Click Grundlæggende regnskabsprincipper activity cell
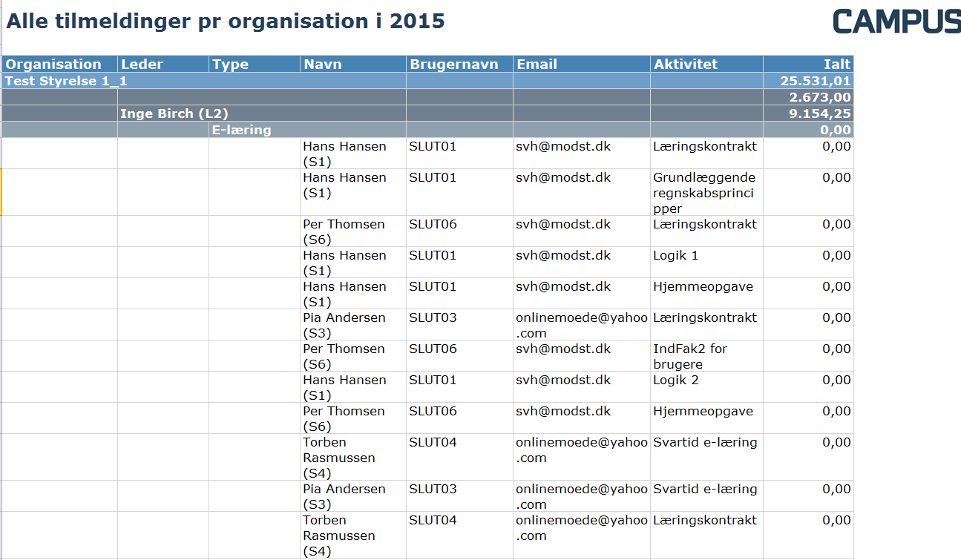The image size is (961, 560). (706, 193)
